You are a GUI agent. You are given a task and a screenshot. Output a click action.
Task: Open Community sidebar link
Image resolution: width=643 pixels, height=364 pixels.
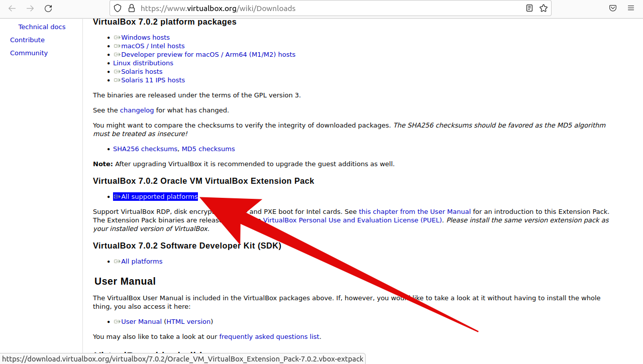29,53
